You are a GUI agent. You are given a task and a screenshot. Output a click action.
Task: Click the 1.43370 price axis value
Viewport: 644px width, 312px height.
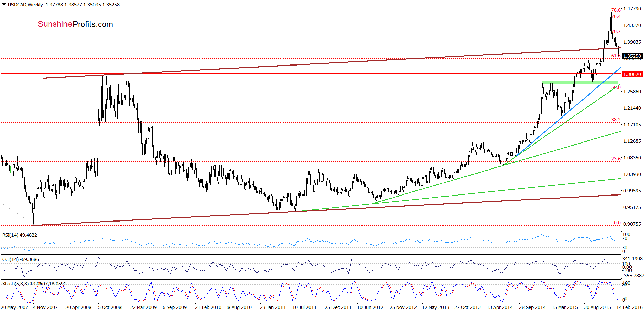(632, 25)
